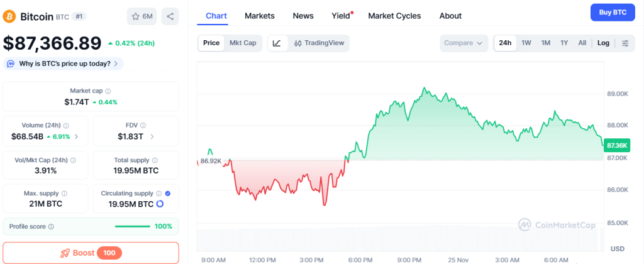Open the Markets tab
Image resolution: width=644 pixels, height=264 pixels.
pos(259,16)
